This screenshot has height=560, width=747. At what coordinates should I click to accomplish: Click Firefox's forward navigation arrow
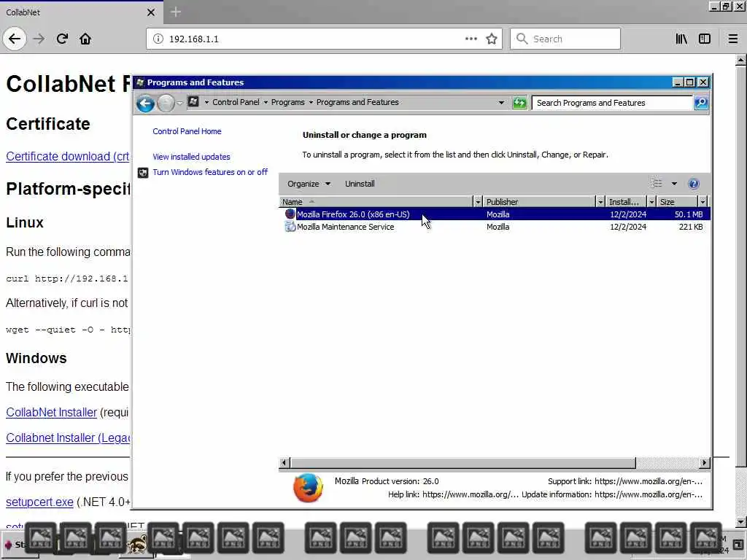[39, 39]
